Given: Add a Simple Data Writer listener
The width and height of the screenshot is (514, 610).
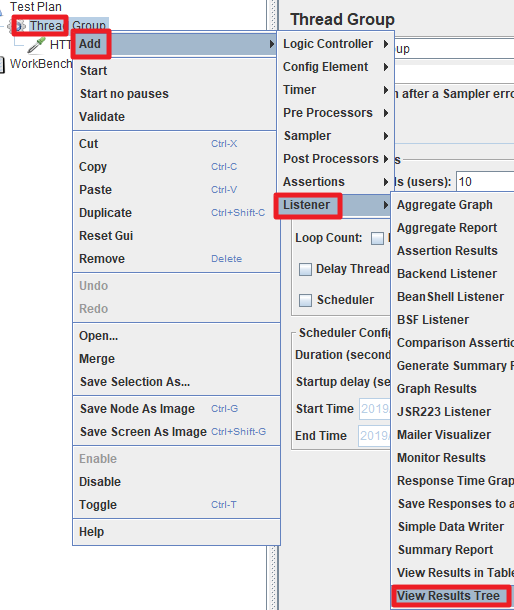Looking at the screenshot, I should click(x=453, y=526).
